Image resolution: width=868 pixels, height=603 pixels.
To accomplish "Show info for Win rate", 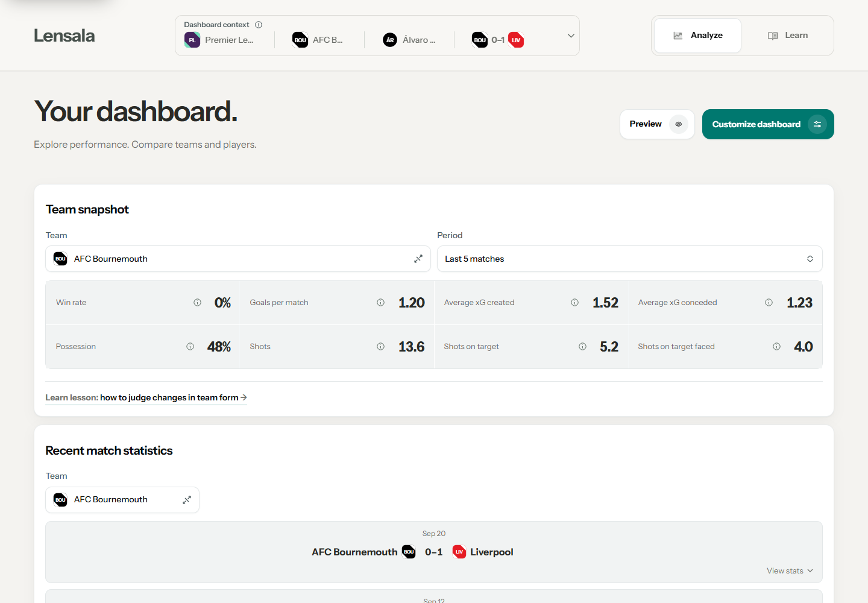I will 197,303.
